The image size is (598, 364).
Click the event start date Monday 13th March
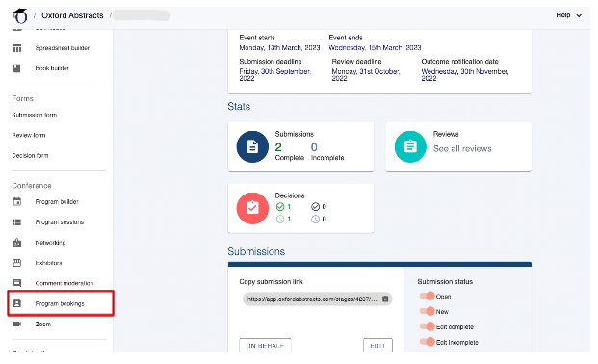[279, 48]
